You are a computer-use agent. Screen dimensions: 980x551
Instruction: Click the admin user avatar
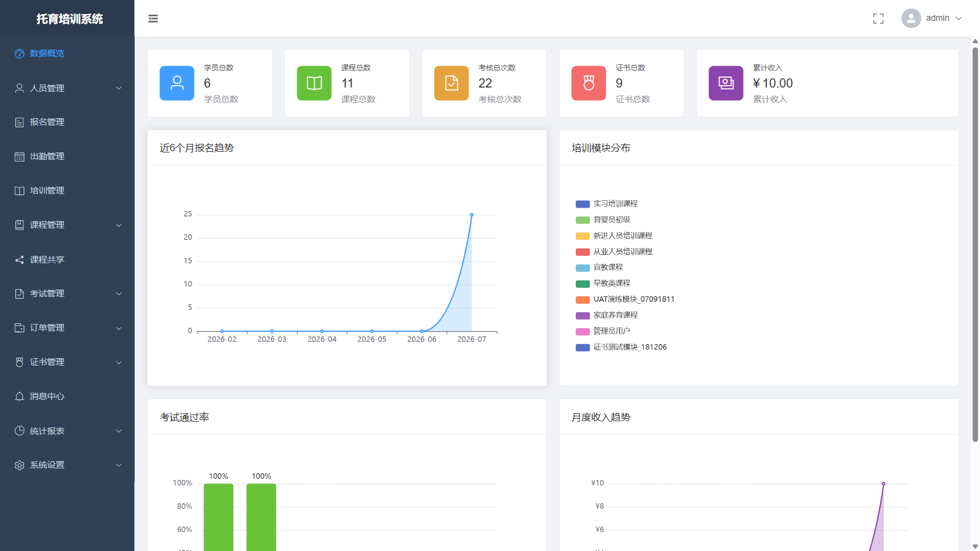911,18
